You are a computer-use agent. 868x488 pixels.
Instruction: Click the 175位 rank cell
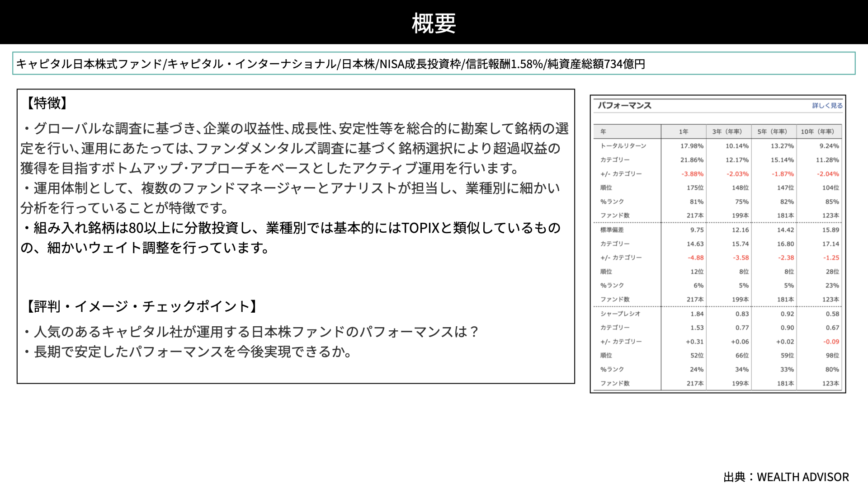(x=695, y=188)
